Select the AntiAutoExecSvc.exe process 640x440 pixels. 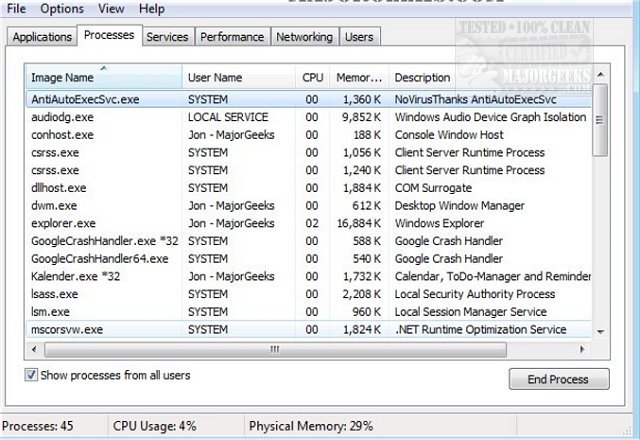[x=309, y=99]
